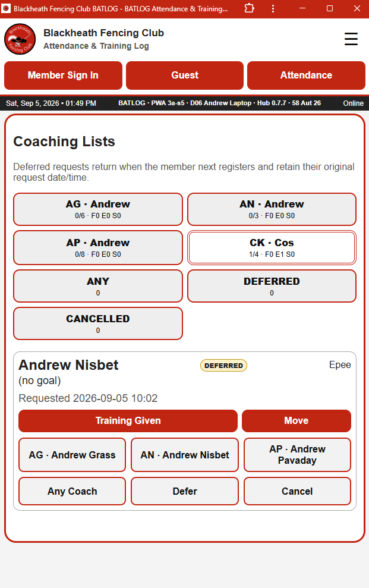Show the DEFERRED requests list
Image resolution: width=369 pixels, height=588 pixels.
coord(272,286)
